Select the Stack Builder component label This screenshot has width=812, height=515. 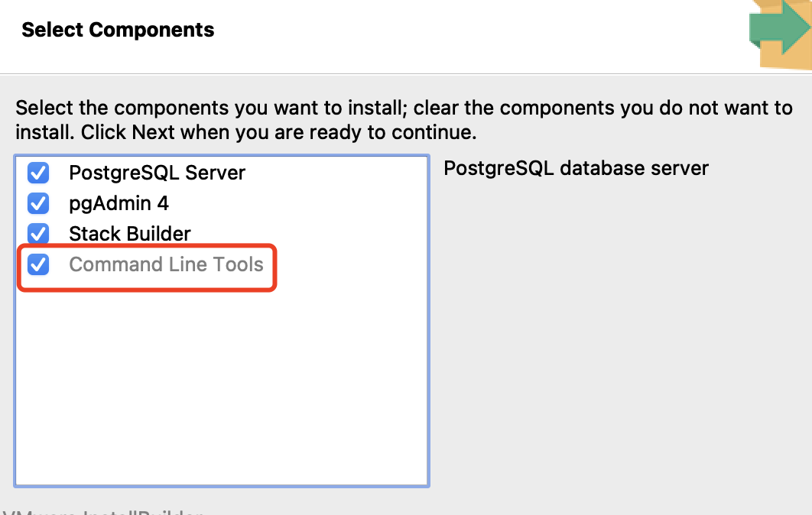129,234
